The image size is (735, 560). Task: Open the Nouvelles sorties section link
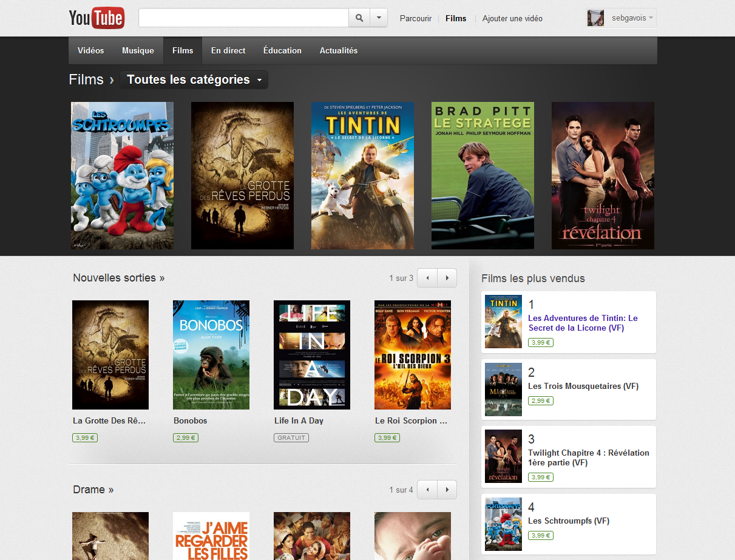(x=119, y=278)
